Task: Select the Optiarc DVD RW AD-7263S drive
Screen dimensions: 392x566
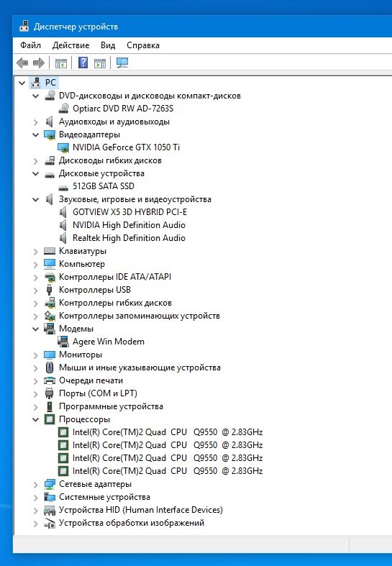Action: 123,109
